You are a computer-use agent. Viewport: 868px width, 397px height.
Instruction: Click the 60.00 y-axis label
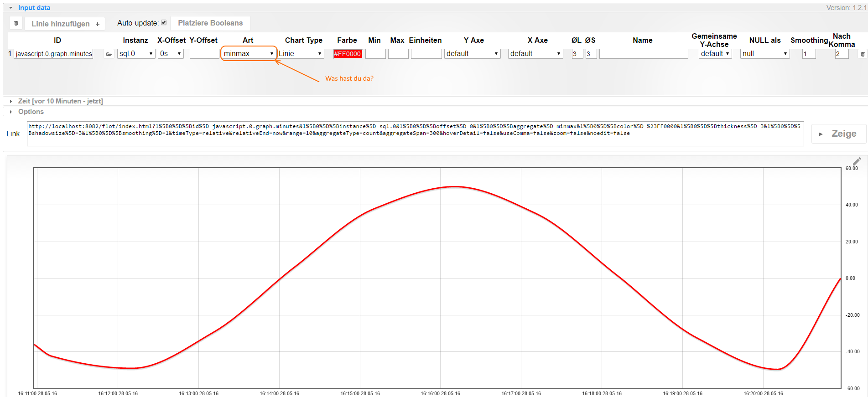(x=852, y=168)
